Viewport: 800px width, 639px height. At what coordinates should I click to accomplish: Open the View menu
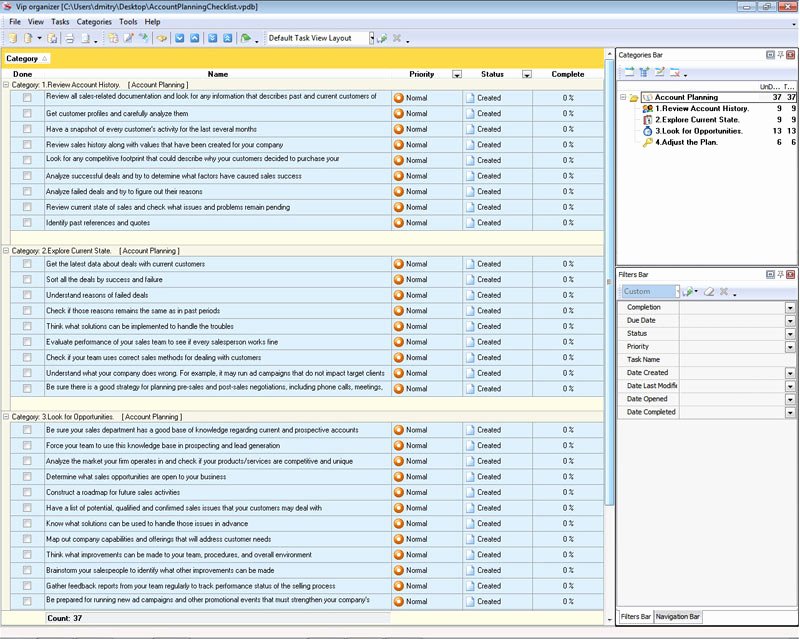click(36, 21)
